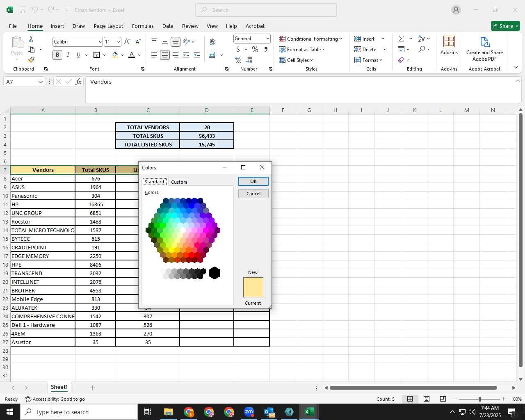Open the File menu

[x=13, y=26]
